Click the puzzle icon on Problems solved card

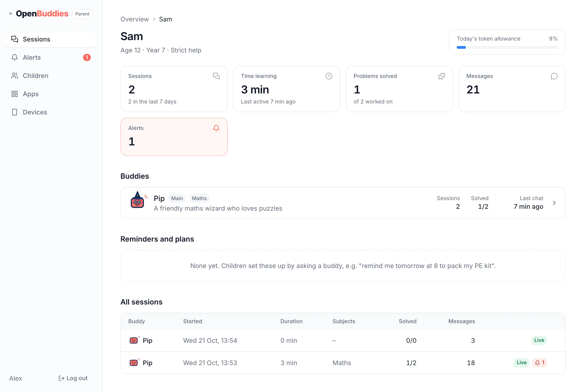[x=442, y=76]
